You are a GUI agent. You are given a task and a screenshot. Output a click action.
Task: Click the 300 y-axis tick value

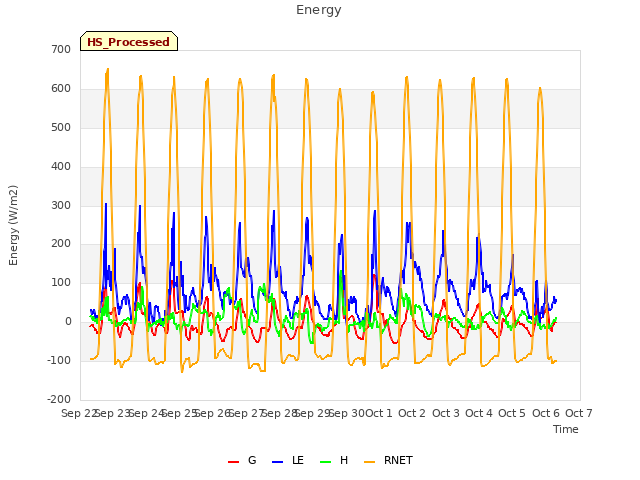[61, 205]
